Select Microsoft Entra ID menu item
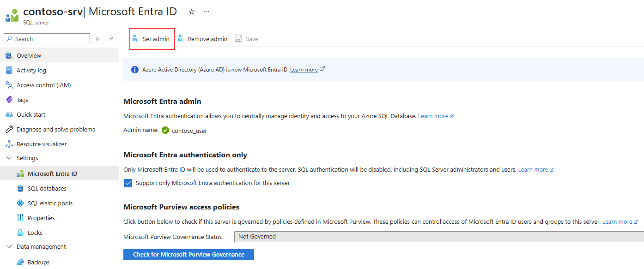 coord(59,173)
